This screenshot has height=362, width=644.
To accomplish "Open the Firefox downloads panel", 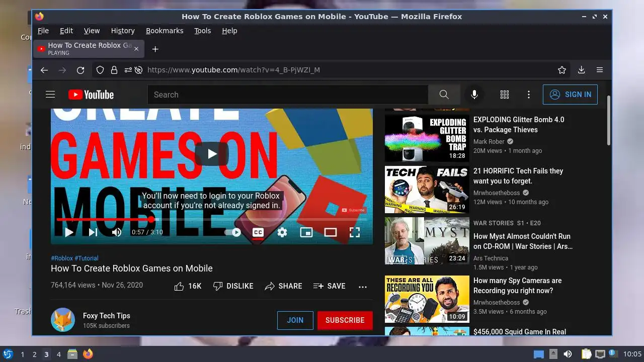I will pyautogui.click(x=581, y=70).
